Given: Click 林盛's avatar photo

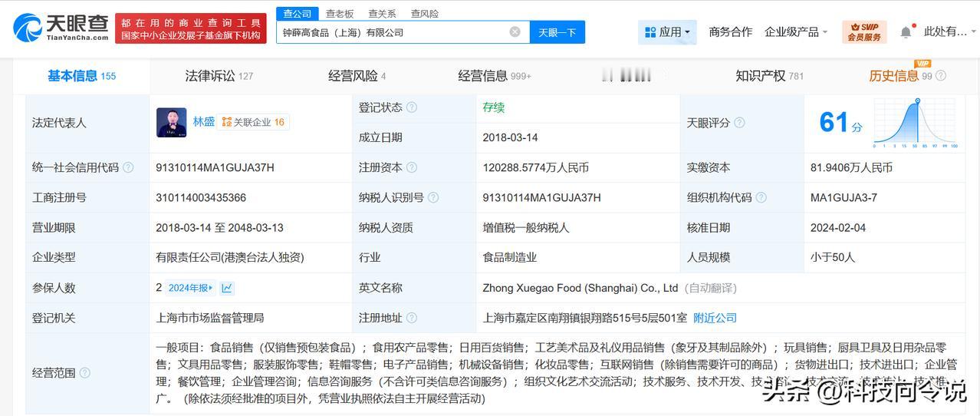Looking at the screenshot, I should pos(171,122).
